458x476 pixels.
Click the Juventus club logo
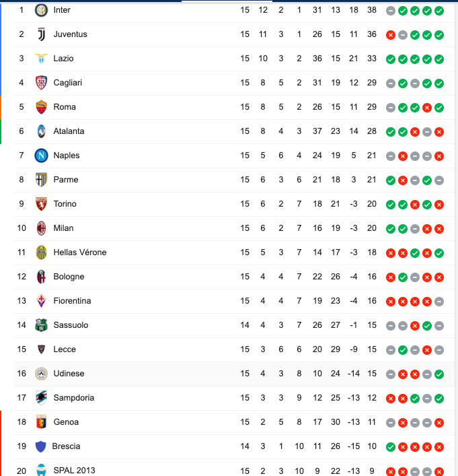pyautogui.click(x=41, y=34)
